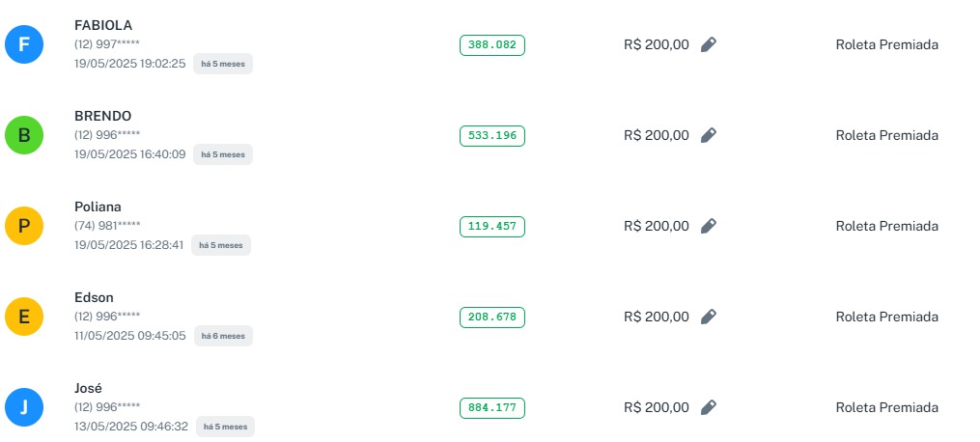Select the 533.196 ticket badge
The height and width of the screenshot is (442, 980).
coord(492,135)
